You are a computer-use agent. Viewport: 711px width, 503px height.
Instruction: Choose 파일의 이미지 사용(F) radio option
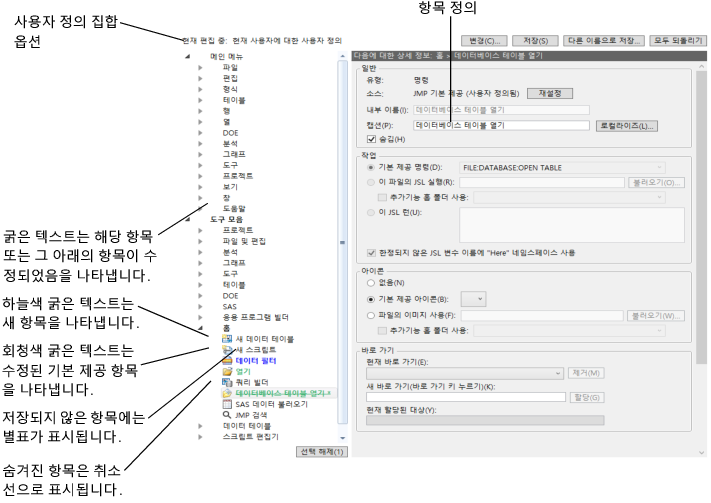click(x=370, y=315)
